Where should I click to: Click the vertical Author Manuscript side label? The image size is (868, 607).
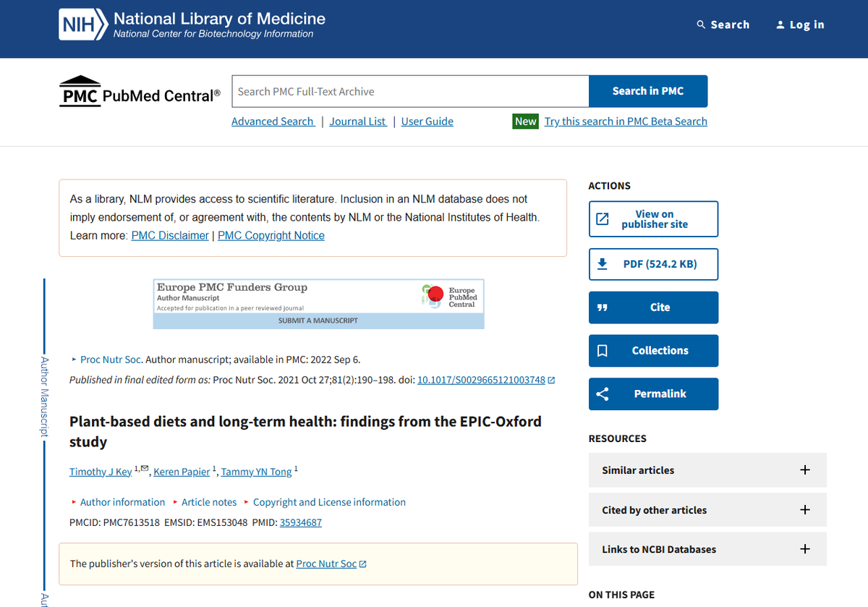44,396
